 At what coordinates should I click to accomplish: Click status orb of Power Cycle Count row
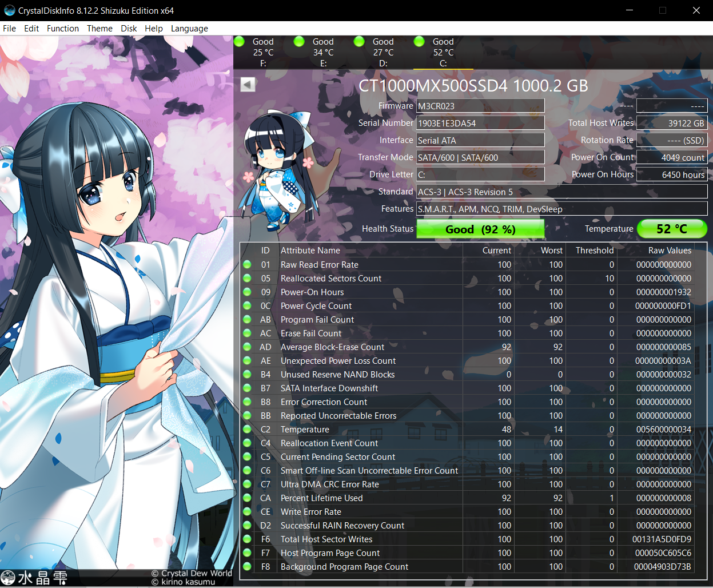coord(247,305)
